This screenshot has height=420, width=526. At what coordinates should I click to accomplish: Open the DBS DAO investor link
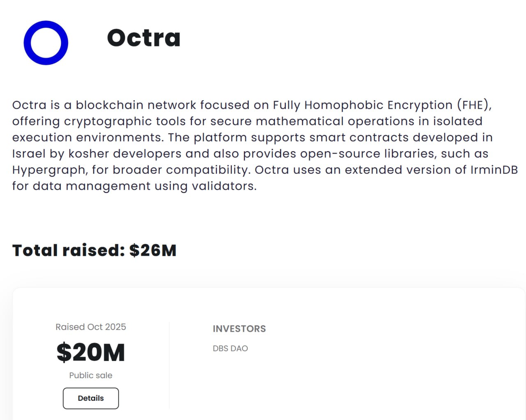(230, 349)
